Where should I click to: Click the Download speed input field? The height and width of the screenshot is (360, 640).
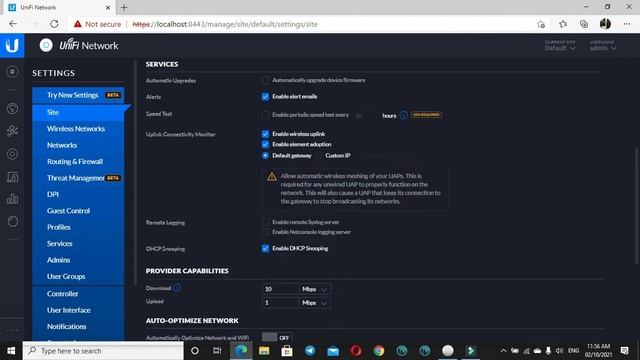(280, 289)
